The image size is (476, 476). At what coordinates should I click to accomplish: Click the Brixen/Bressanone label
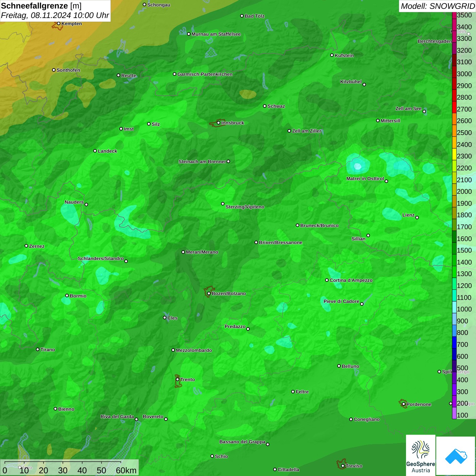[280, 242]
